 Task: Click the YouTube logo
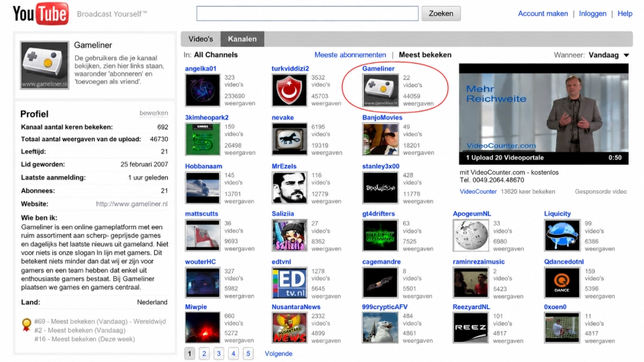[x=40, y=13]
